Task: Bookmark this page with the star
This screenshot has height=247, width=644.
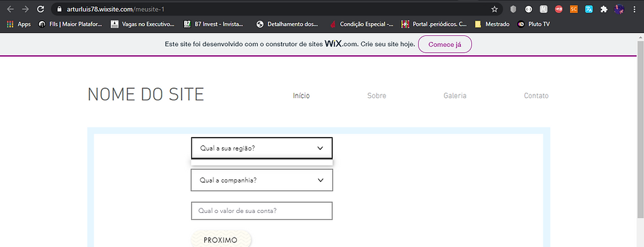Action: tap(494, 9)
